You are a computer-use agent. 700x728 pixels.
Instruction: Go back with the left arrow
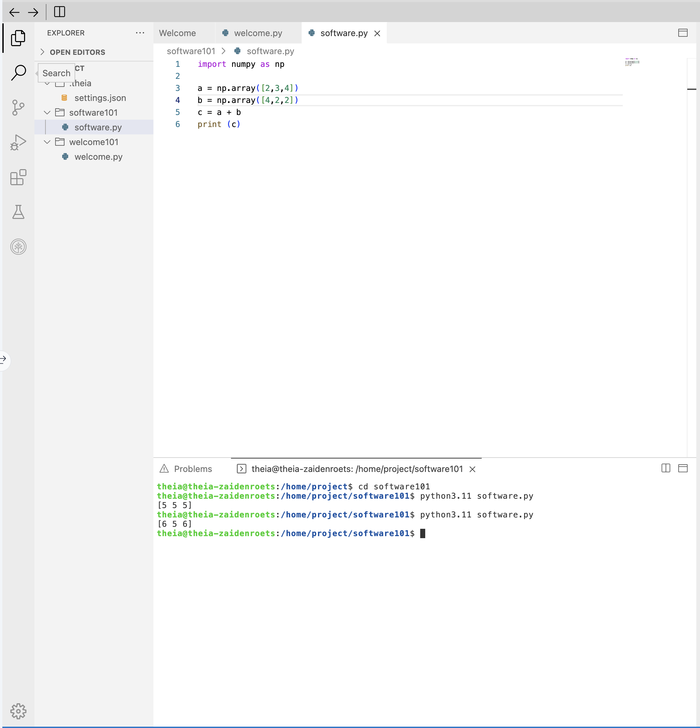click(14, 13)
